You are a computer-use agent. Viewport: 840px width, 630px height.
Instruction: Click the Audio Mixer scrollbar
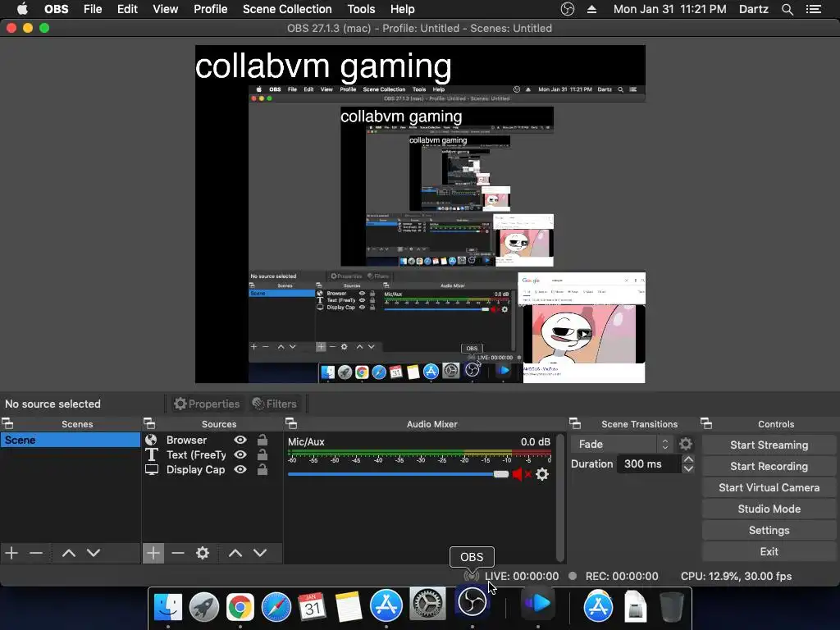[x=560, y=498]
